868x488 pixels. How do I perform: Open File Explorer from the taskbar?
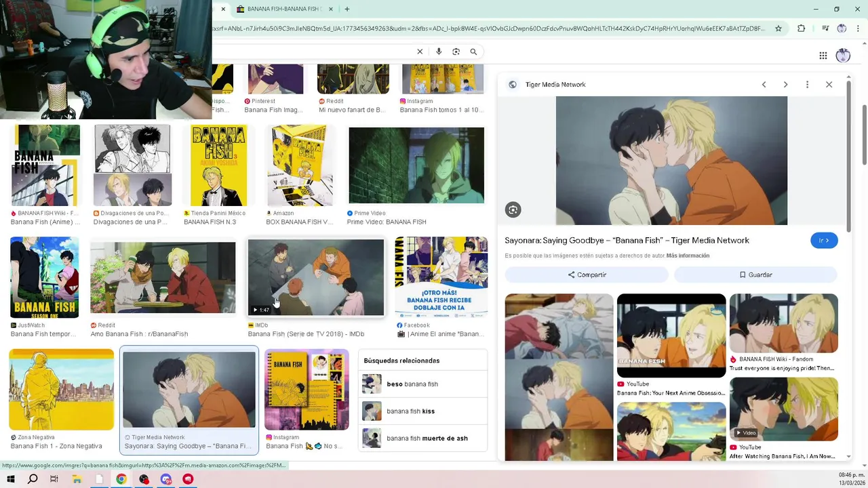[77, 479]
